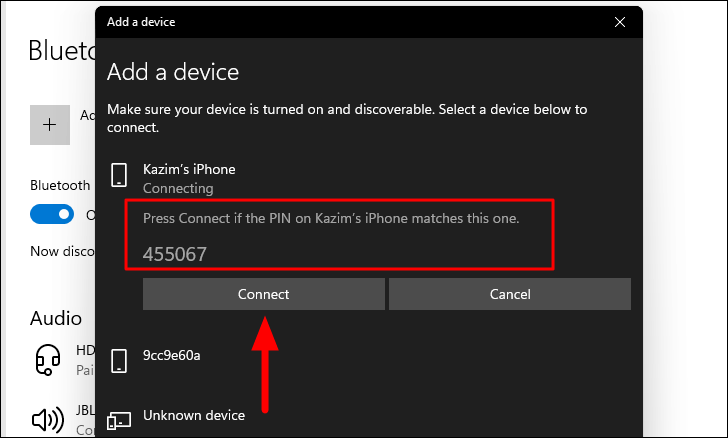Click the Add a device heading
Image resolution: width=728 pixels, height=438 pixels.
173,72
